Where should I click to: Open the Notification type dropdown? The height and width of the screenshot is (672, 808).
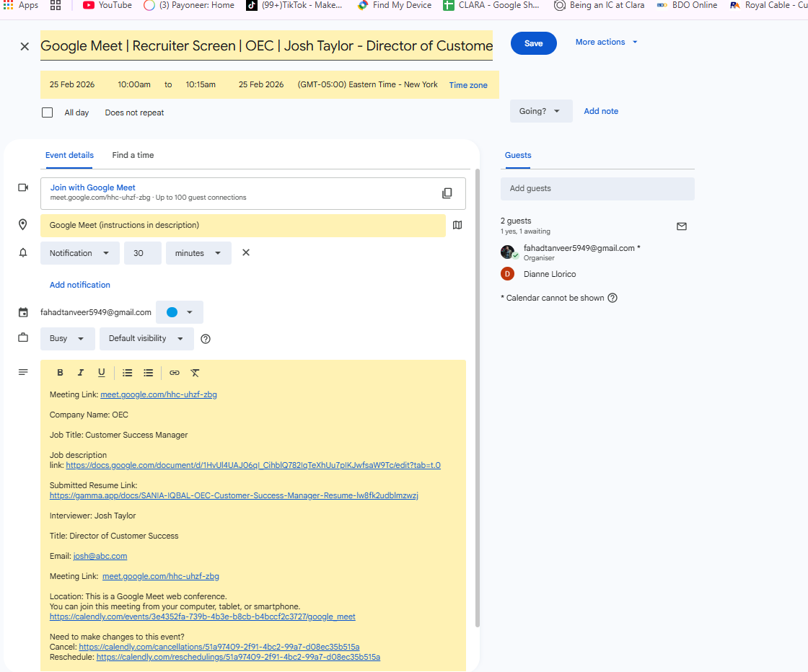tap(80, 253)
